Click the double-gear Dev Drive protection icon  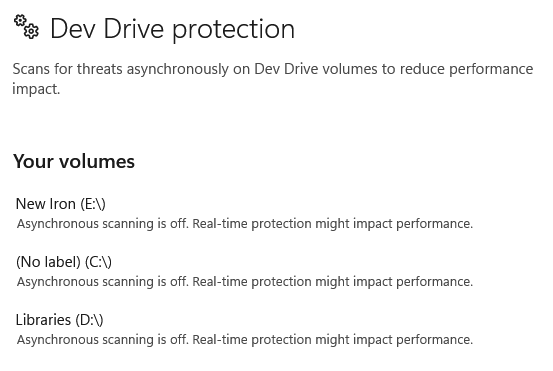click(26, 26)
